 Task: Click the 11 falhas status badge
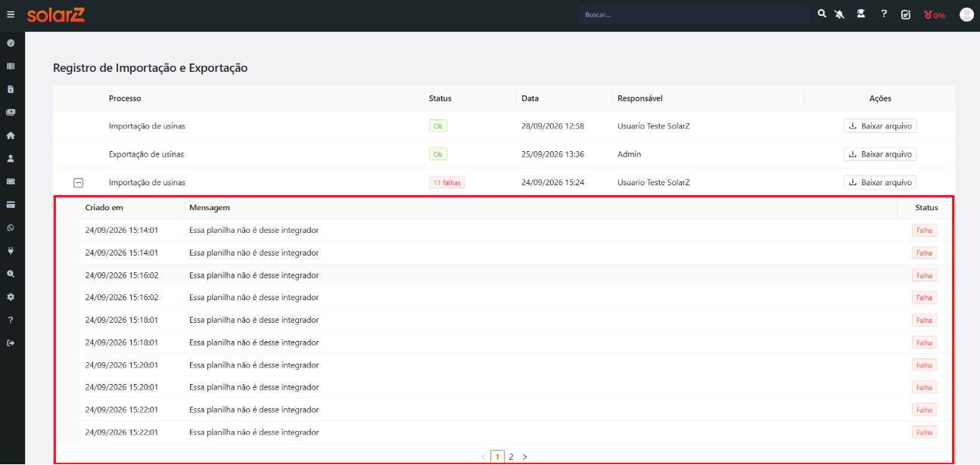tap(447, 182)
